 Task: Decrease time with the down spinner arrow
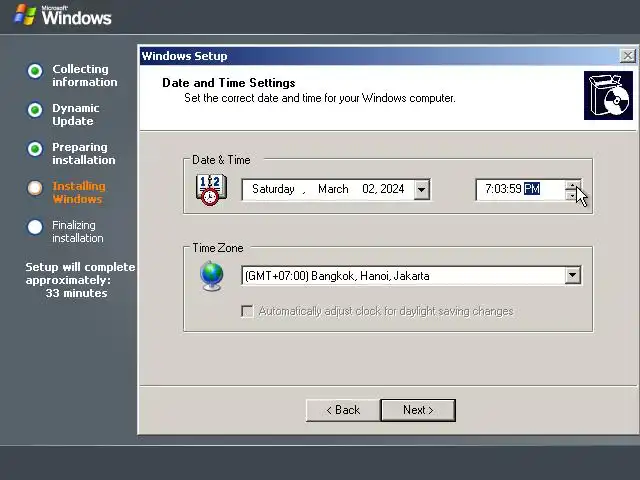click(572, 195)
